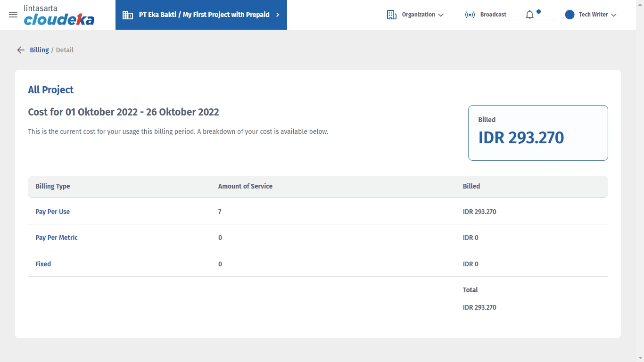The image size is (644, 362).
Task: Click the Billed IDR 293.270 summary card
Action: pyautogui.click(x=537, y=133)
